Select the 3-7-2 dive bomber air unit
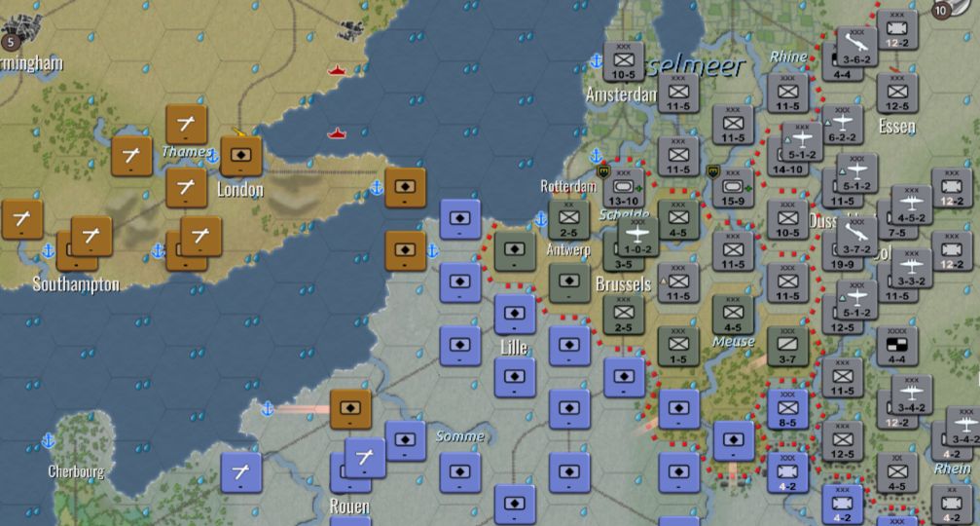 [x=856, y=237]
